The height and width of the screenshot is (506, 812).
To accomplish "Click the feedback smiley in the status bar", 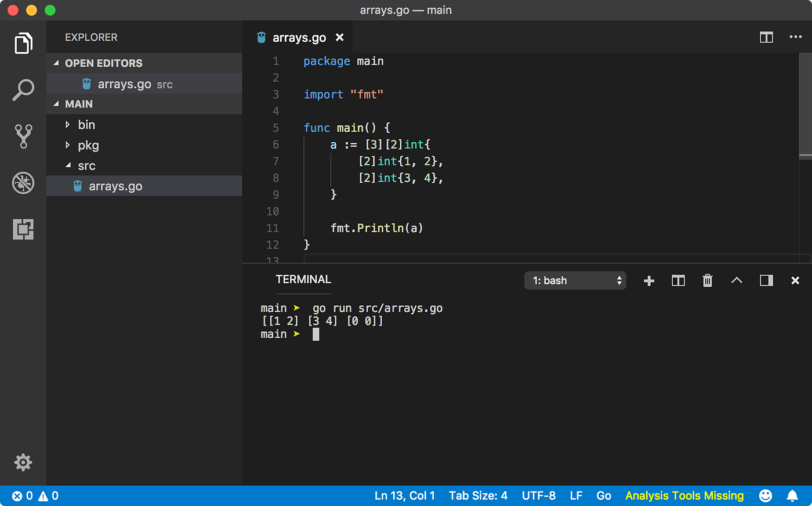I will pos(764,496).
